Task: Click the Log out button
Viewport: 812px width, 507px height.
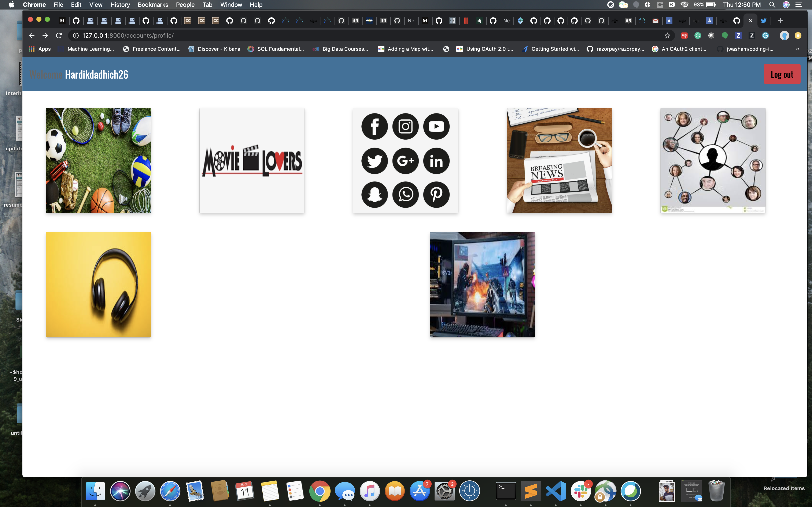Action: tap(782, 74)
